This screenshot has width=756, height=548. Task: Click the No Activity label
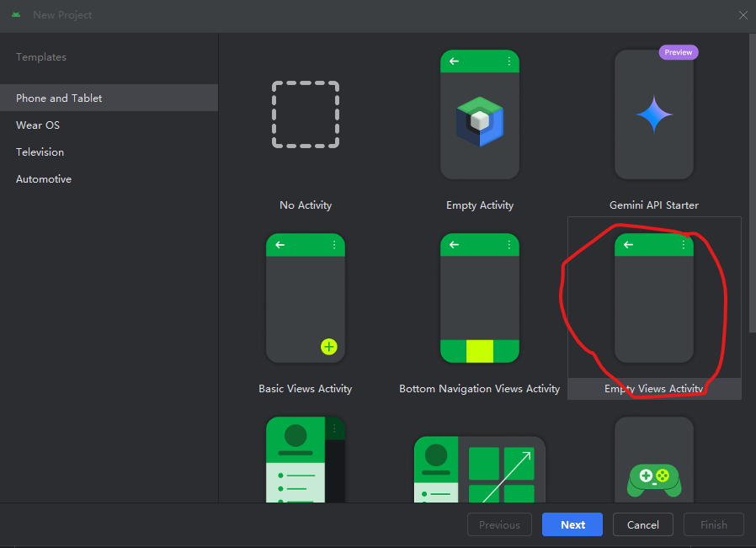[x=306, y=205]
